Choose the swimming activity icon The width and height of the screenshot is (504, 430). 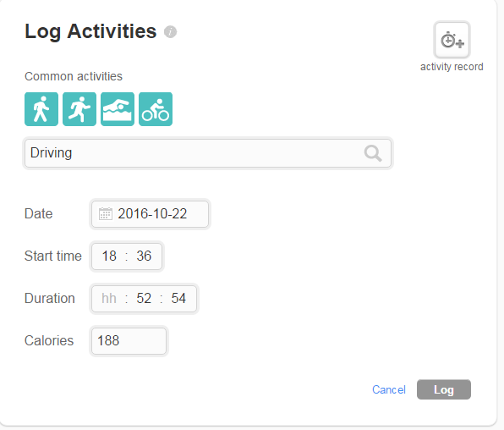(x=118, y=109)
